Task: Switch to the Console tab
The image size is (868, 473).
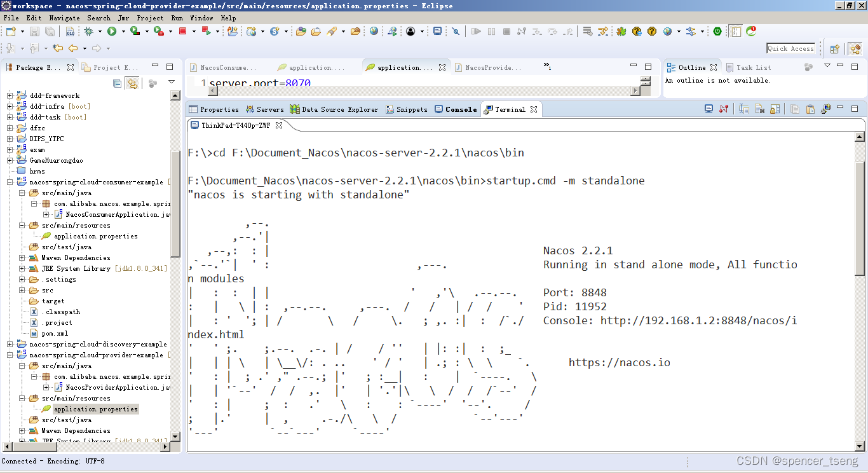Action: tap(460, 109)
